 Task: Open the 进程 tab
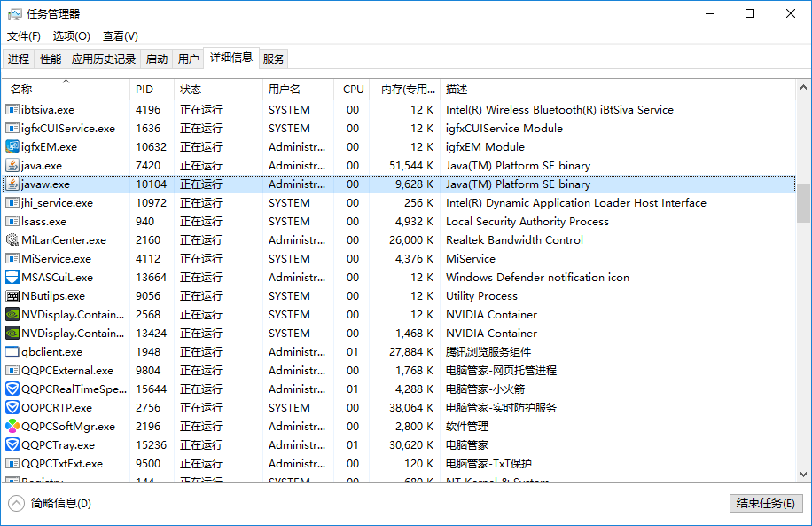(x=20, y=58)
